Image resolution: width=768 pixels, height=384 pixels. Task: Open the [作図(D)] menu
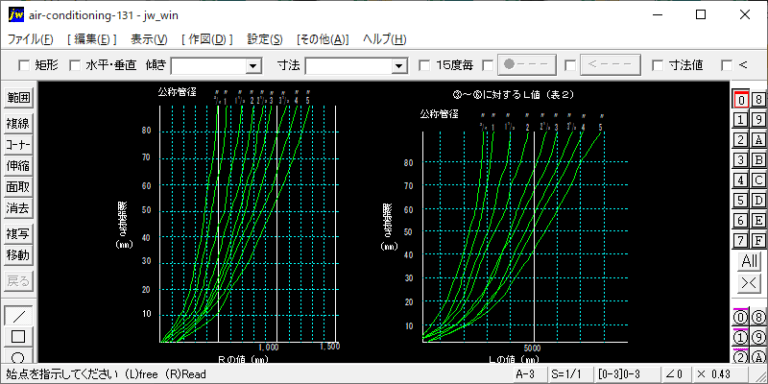coord(207,40)
